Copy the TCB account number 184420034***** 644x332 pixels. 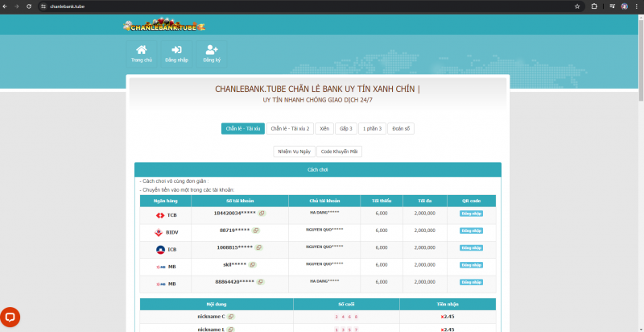click(262, 214)
